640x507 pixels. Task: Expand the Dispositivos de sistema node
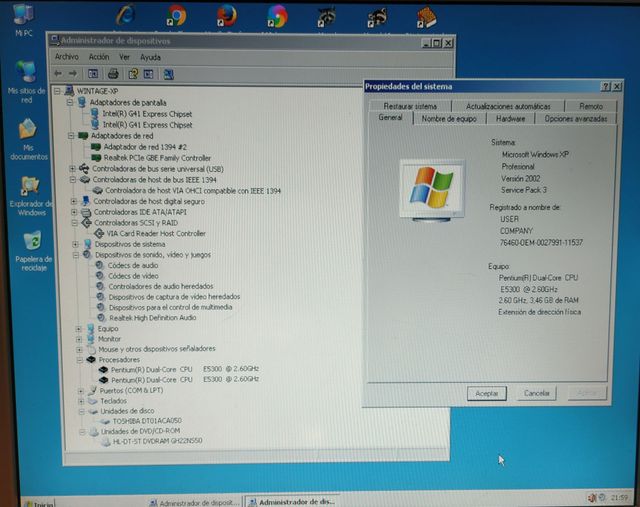[x=76, y=244]
